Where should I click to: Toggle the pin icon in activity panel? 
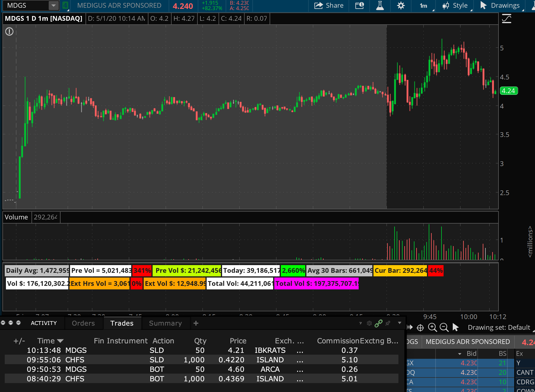(388, 323)
